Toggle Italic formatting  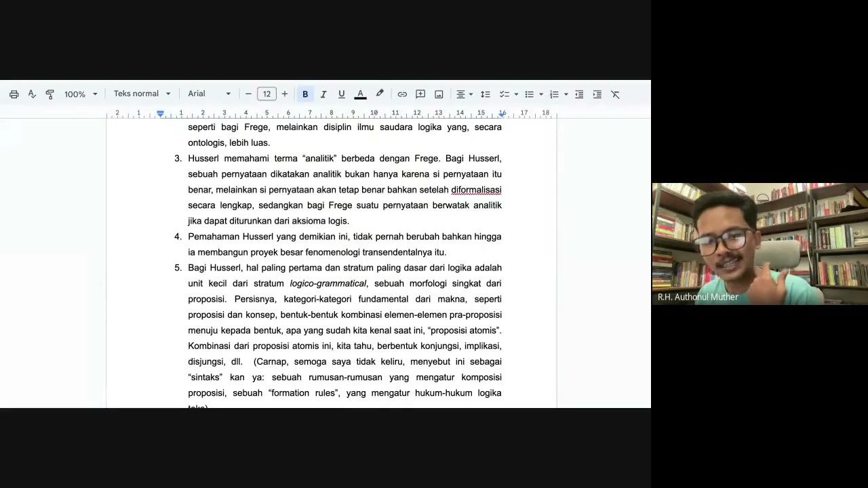[x=323, y=94]
